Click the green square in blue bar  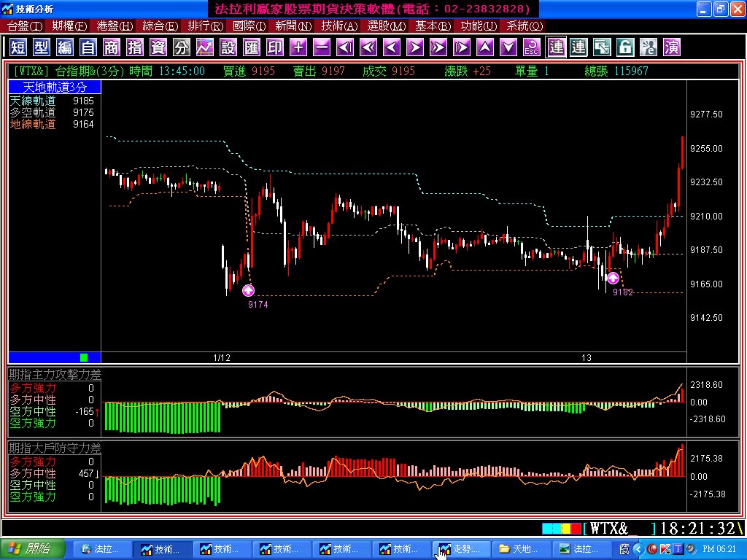click(85, 357)
